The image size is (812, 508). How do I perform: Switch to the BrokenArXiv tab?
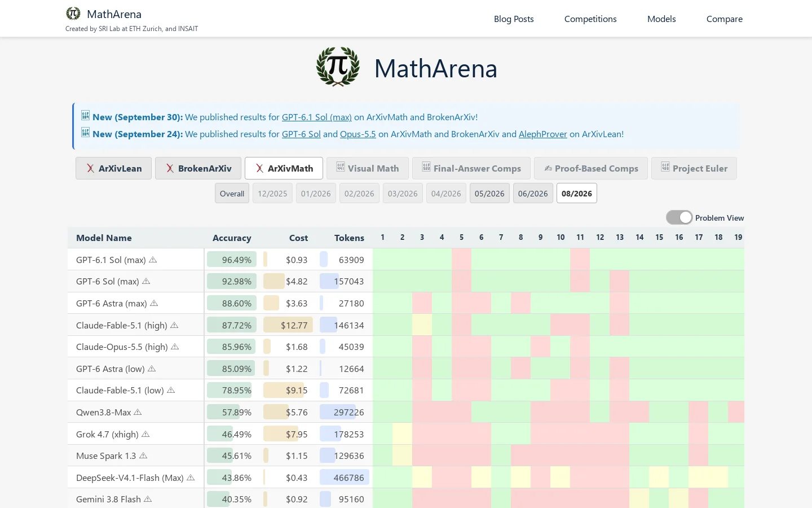pyautogui.click(x=198, y=168)
